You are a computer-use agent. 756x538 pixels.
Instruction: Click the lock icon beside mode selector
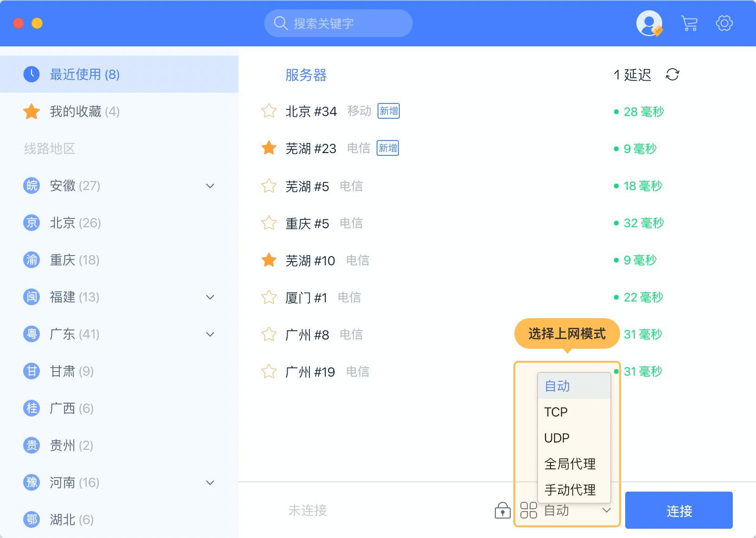502,510
